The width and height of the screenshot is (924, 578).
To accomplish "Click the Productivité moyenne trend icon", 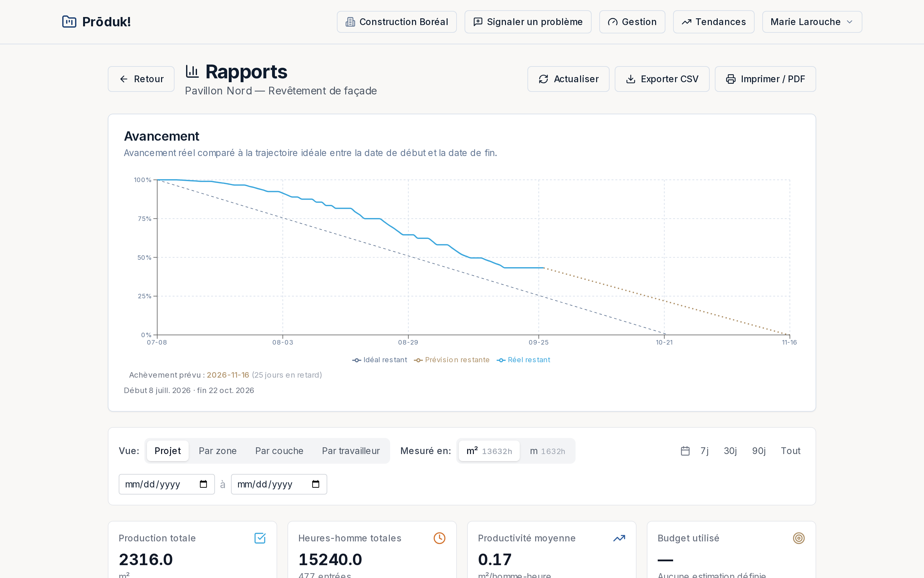I will [619, 538].
